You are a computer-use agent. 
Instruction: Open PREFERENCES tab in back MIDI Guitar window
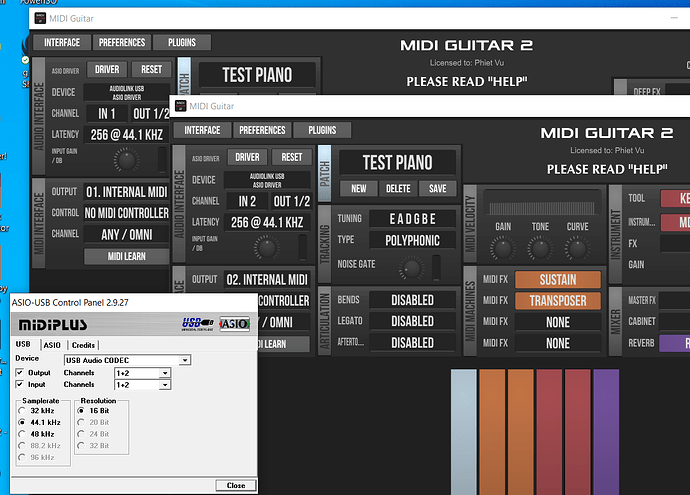click(122, 43)
